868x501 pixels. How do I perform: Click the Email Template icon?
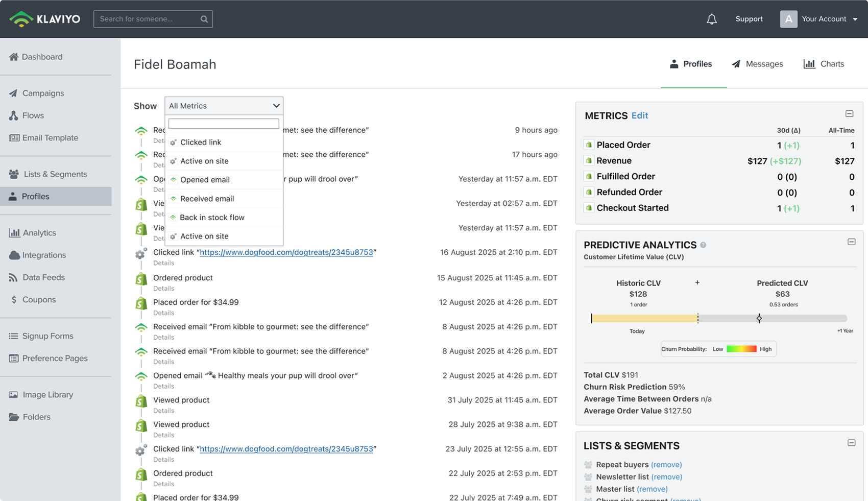click(x=14, y=138)
